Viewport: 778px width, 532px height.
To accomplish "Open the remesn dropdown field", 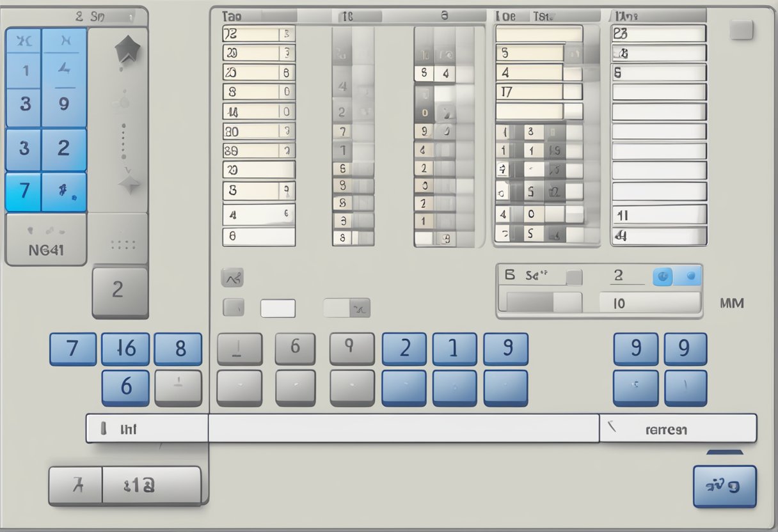I will pos(677,428).
